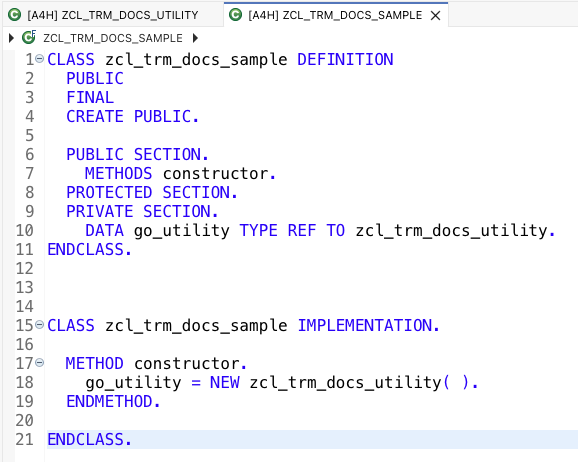Click IMPLEMENTATION keyword on line 15
578x462 pixels.
(365, 326)
